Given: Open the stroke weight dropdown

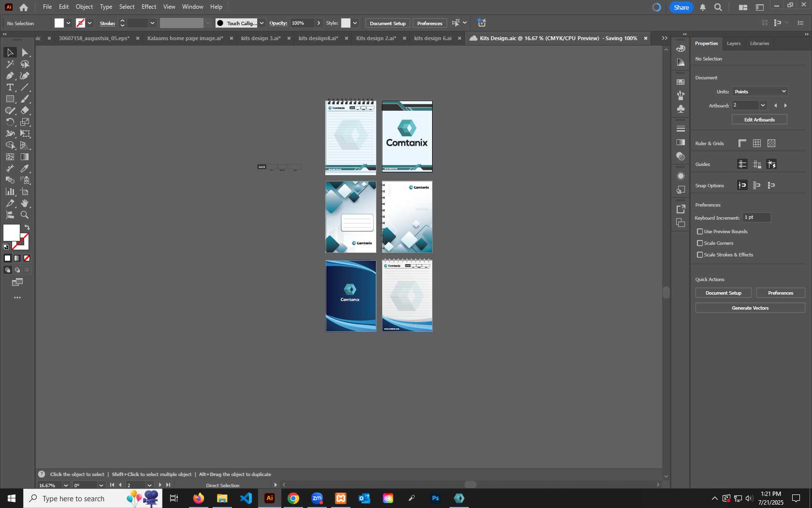Looking at the screenshot, I should pos(152,23).
